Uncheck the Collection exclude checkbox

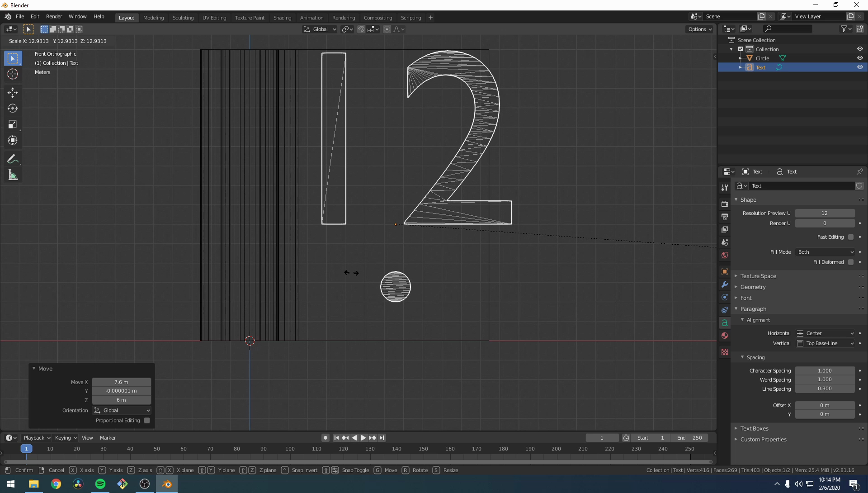tap(741, 49)
